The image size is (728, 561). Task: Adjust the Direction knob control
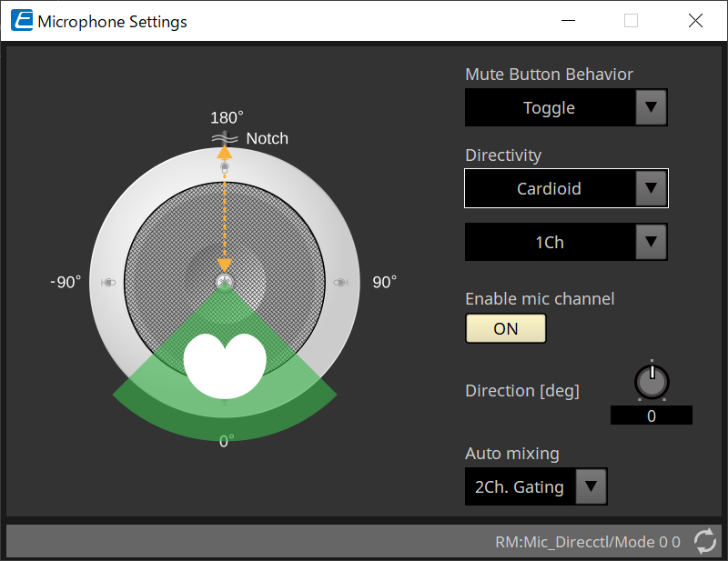tap(652, 382)
